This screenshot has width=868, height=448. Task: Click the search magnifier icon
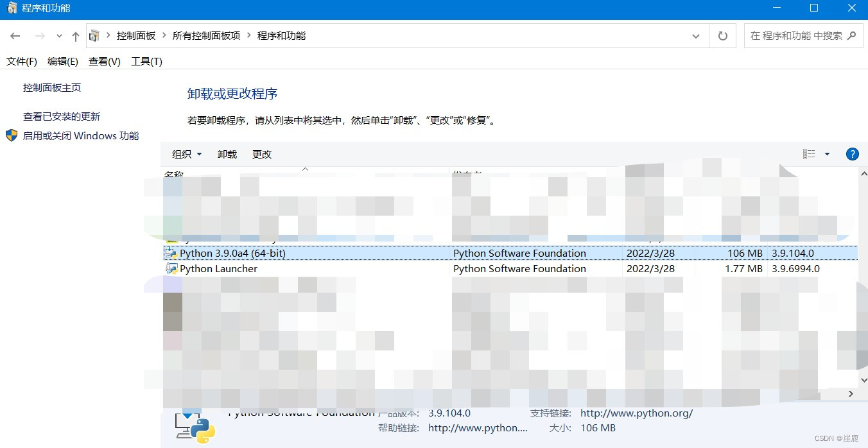tap(852, 36)
